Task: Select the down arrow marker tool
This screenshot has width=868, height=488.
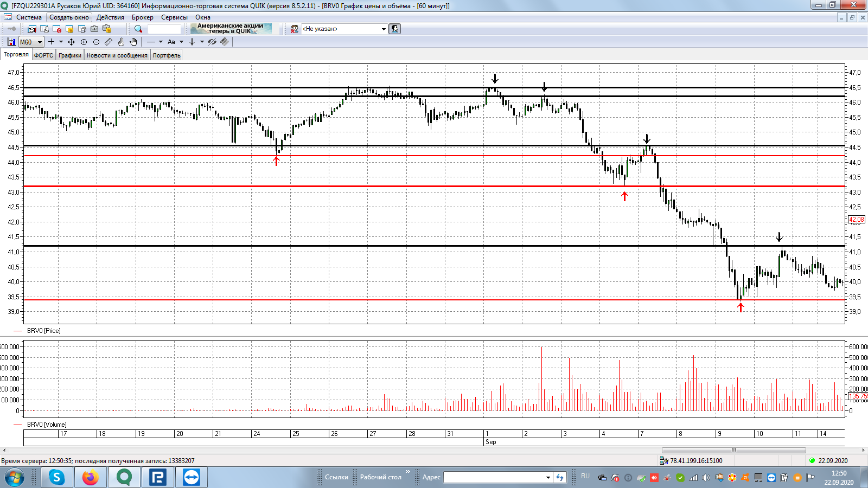Action: (x=192, y=42)
